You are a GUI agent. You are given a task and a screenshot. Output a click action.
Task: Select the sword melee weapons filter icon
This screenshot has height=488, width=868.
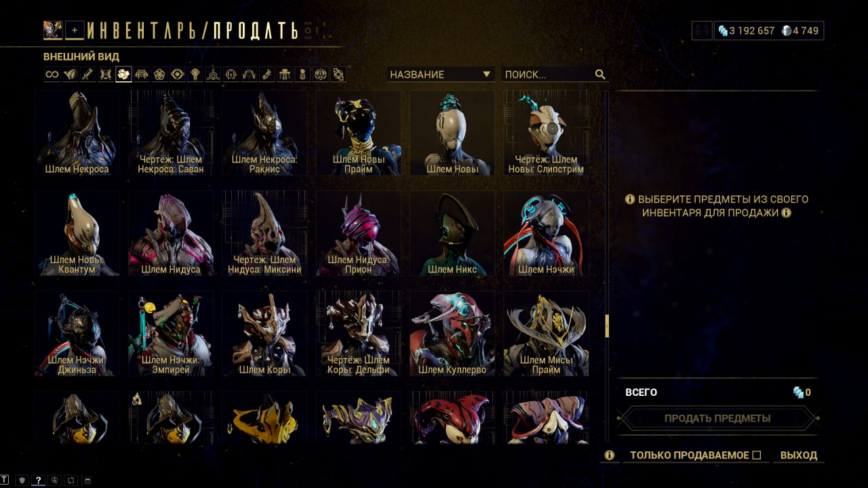pyautogui.click(x=87, y=75)
